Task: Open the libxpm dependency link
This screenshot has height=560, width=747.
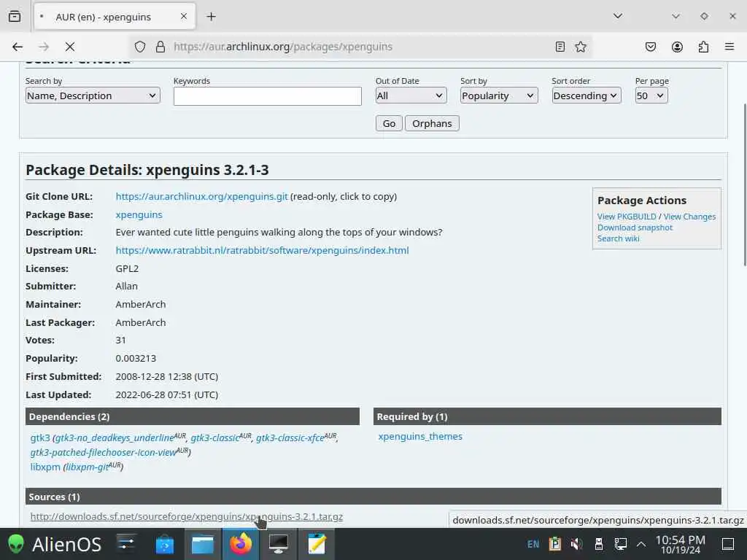Action: (x=45, y=467)
